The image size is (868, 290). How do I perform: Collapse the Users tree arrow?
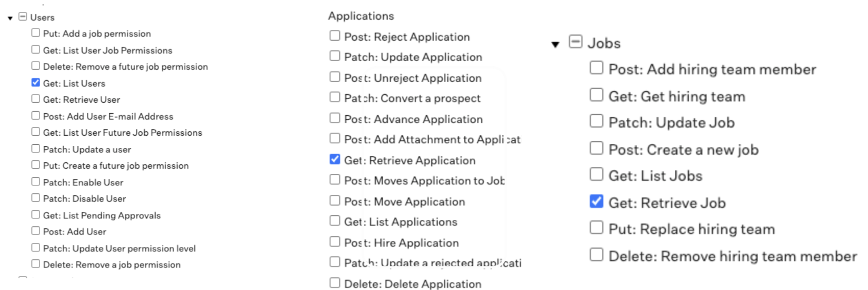[10, 18]
